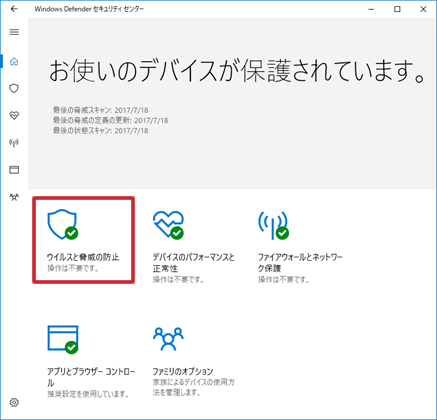Open ウイルスと脅威の防止 link
Image resolution: width=437 pixels, height=420 pixels.
tap(83, 257)
